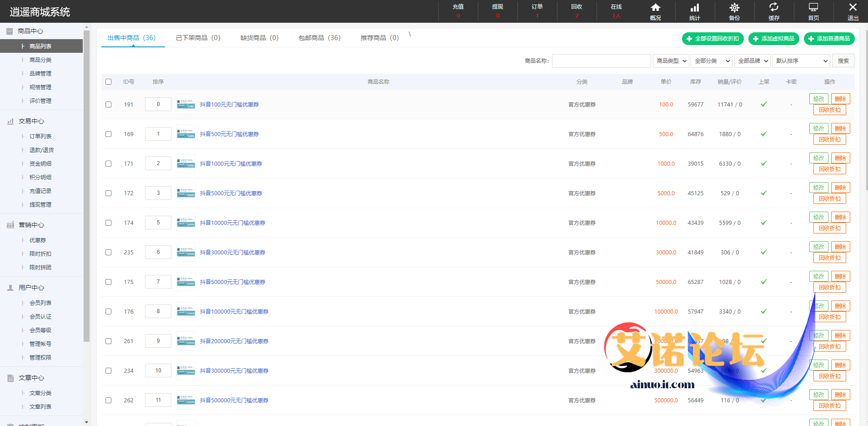Toggle 上架 checkmark for product ID 174
The width and height of the screenshot is (868, 426).
(x=764, y=223)
